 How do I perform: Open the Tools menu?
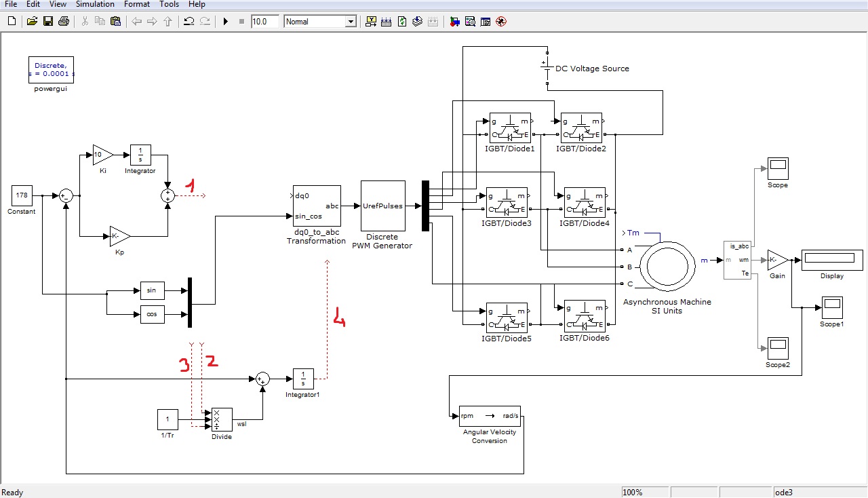pyautogui.click(x=169, y=4)
